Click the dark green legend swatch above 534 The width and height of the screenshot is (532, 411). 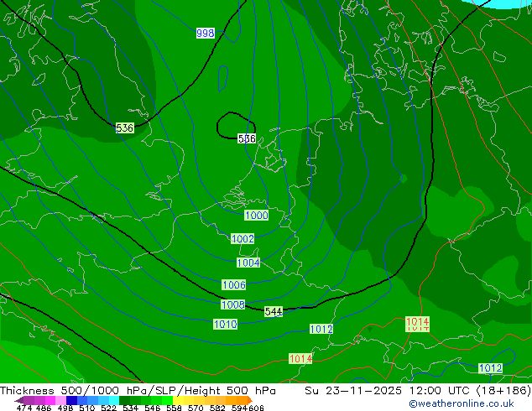124,400
